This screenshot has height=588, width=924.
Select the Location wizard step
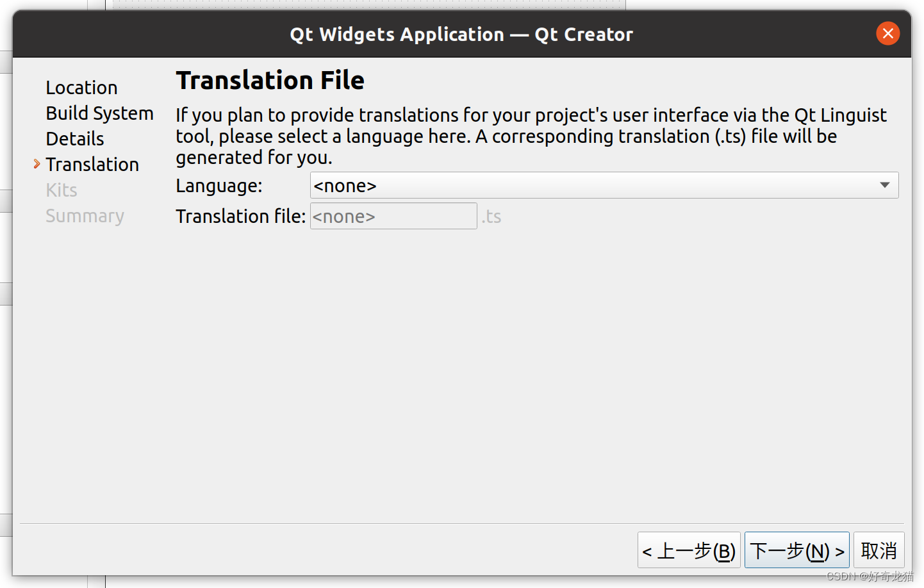(x=81, y=88)
